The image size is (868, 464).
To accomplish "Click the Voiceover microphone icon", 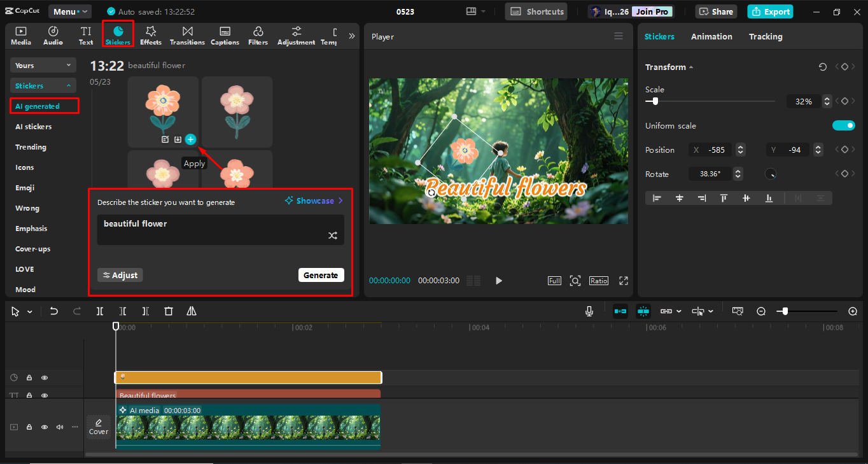I will (x=589, y=311).
